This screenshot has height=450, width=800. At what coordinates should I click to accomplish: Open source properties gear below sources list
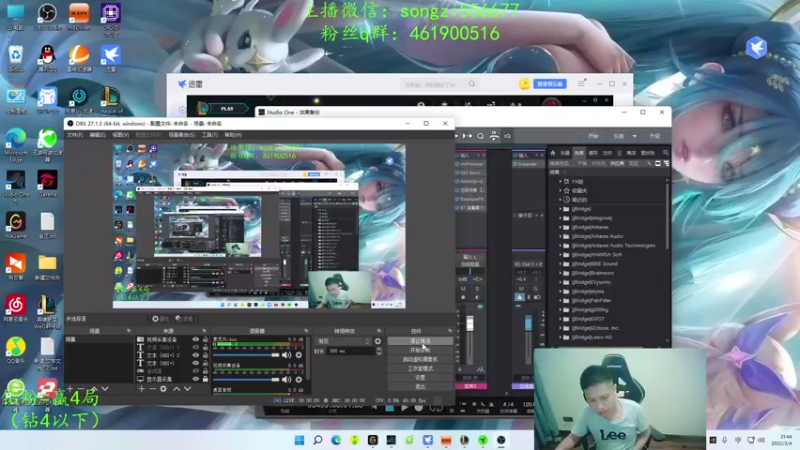[x=163, y=389]
